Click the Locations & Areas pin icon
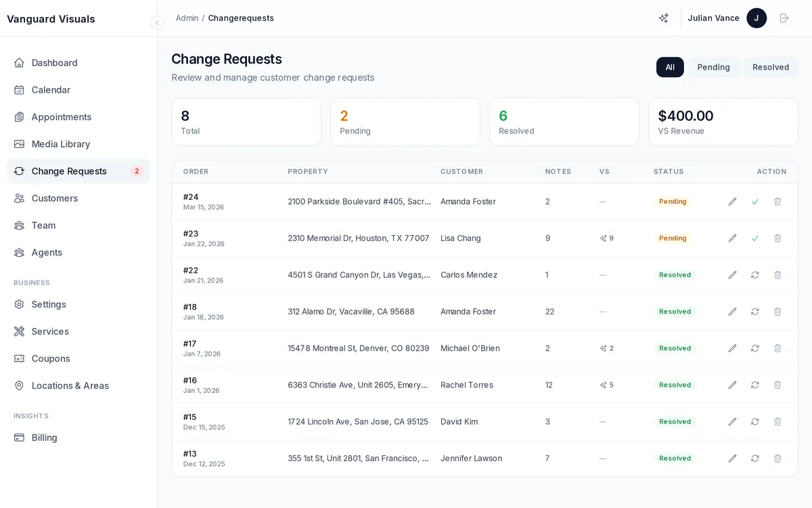This screenshot has width=812, height=508. tap(19, 385)
